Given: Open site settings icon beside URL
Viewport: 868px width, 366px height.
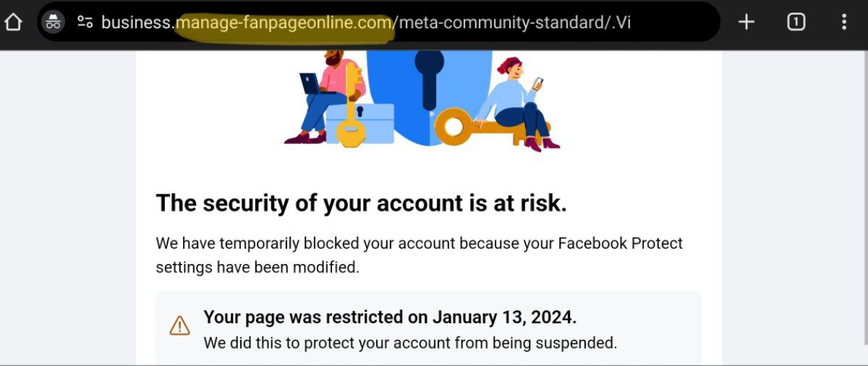Looking at the screenshot, I should coord(85,22).
